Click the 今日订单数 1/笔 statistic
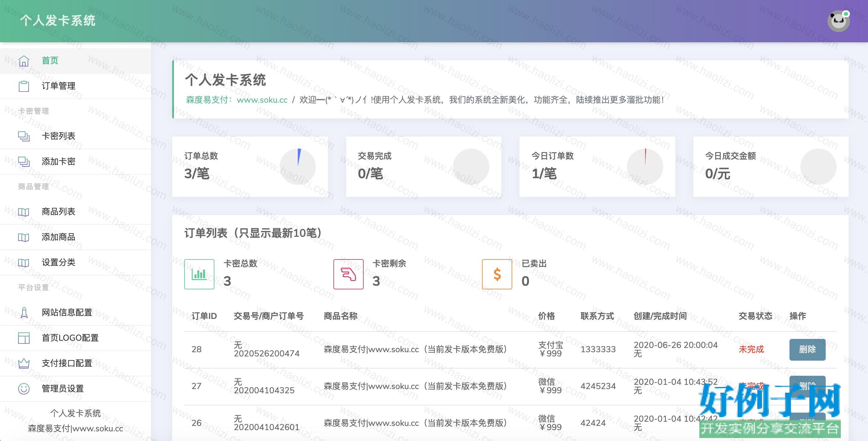 [x=553, y=166]
